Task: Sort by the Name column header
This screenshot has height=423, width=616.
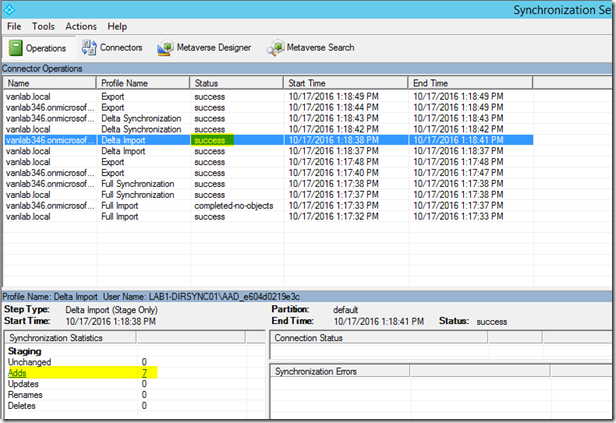Action: (50, 83)
